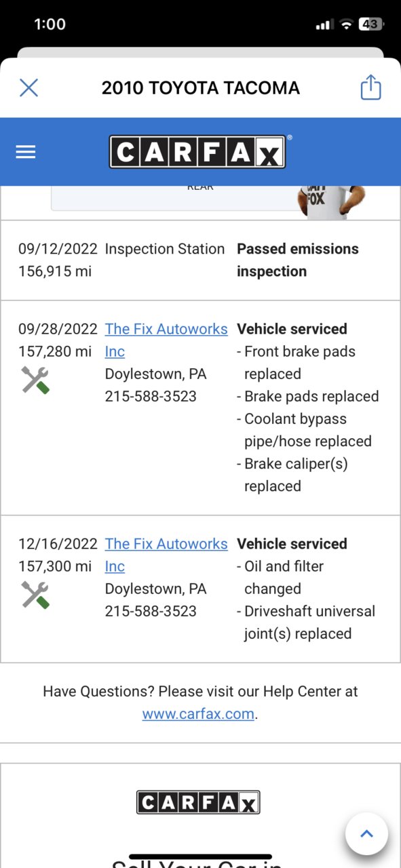The width and height of the screenshot is (401, 868).
Task: Tap the Wi-Fi icon in status bar
Action: coord(346,24)
